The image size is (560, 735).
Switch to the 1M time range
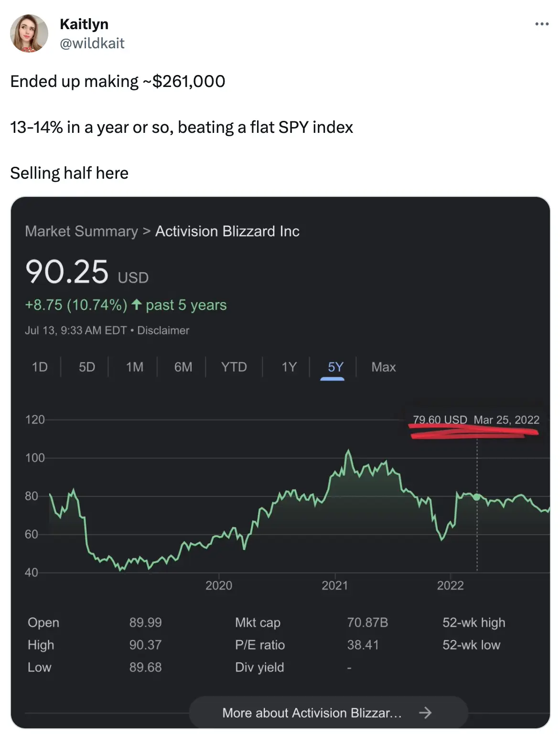[135, 367]
